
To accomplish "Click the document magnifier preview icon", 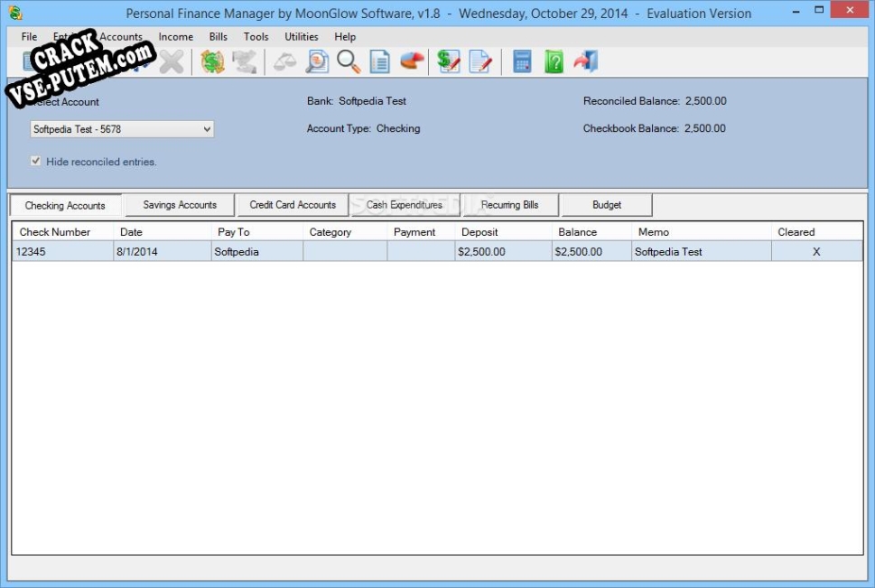I will click(317, 61).
